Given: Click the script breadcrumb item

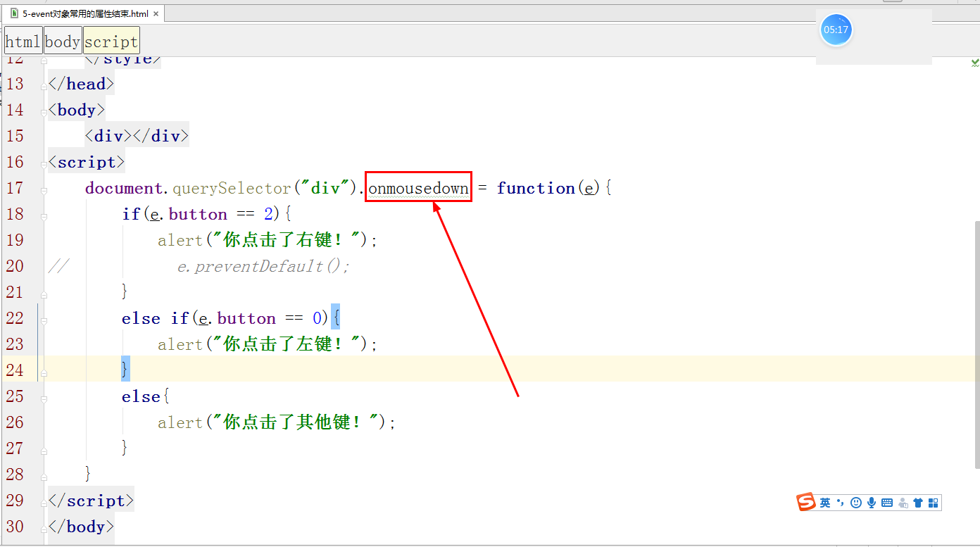Looking at the screenshot, I should tap(111, 40).
